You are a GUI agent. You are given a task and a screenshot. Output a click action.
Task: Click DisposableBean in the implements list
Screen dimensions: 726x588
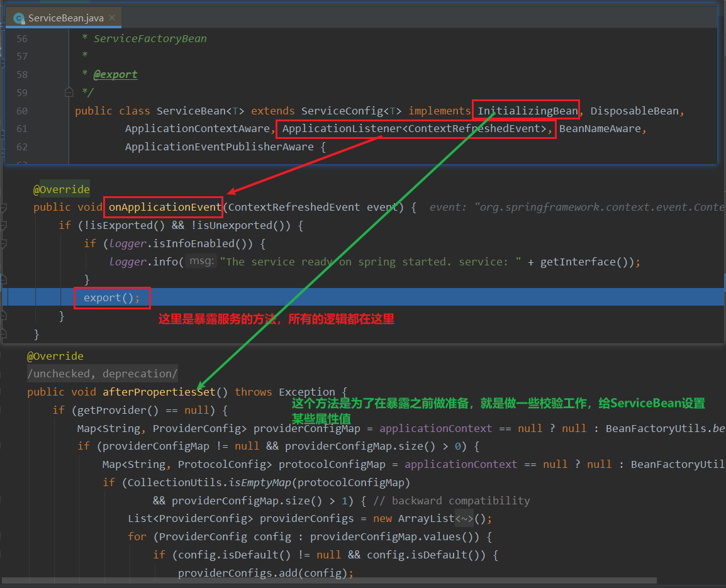click(634, 111)
